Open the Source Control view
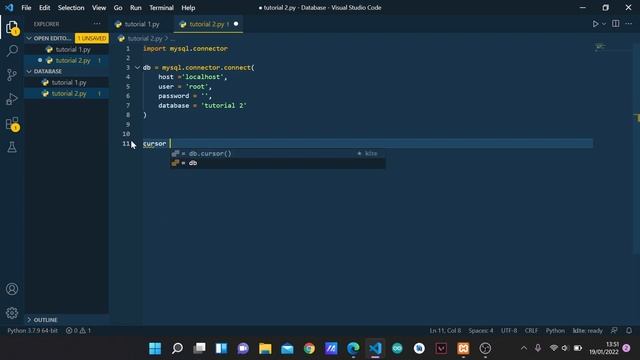The height and width of the screenshot is (360, 640). click(12, 75)
